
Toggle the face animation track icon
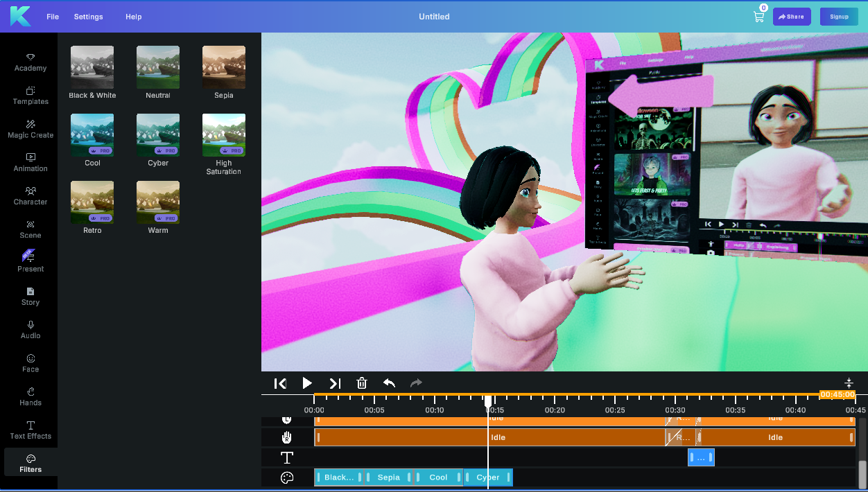(x=286, y=418)
